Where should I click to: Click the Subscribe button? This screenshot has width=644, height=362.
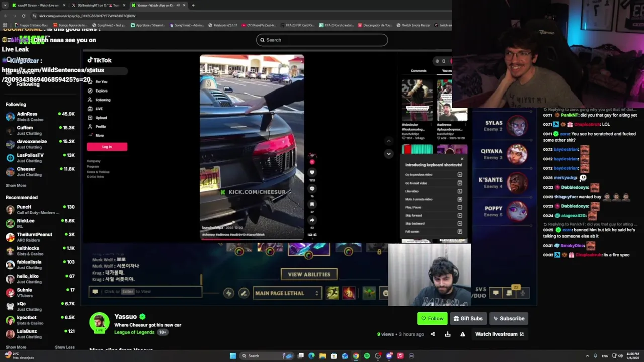pos(509,318)
